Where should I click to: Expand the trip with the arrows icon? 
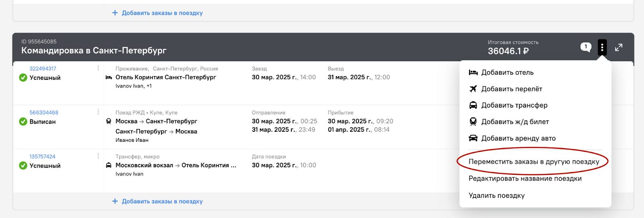click(x=619, y=48)
